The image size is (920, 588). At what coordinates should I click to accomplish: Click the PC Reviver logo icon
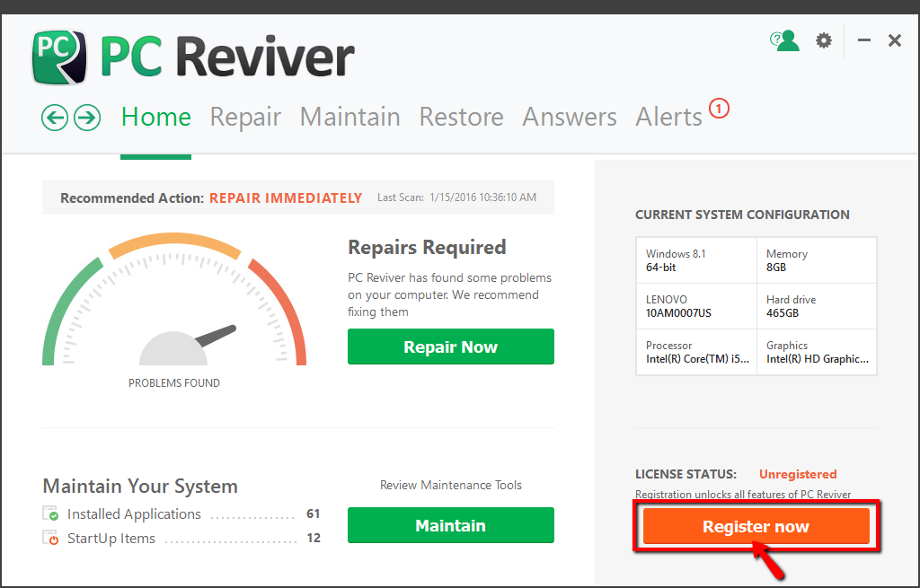pyautogui.click(x=59, y=57)
